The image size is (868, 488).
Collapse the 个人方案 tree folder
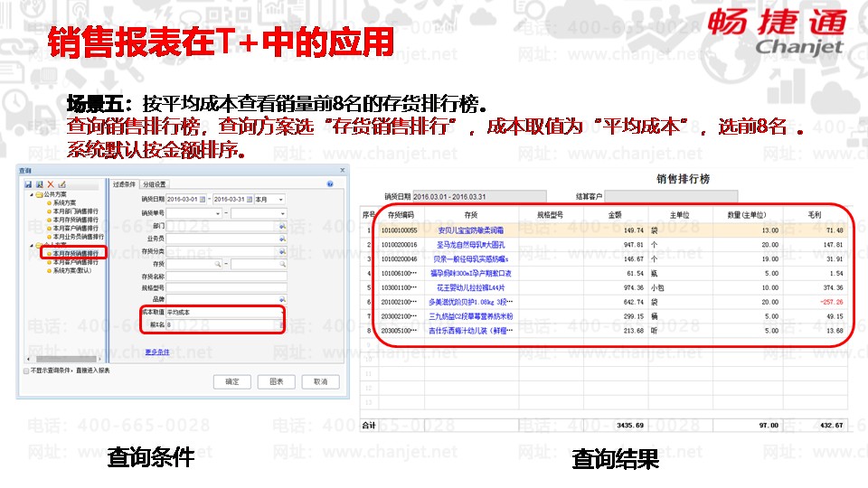click(31, 245)
